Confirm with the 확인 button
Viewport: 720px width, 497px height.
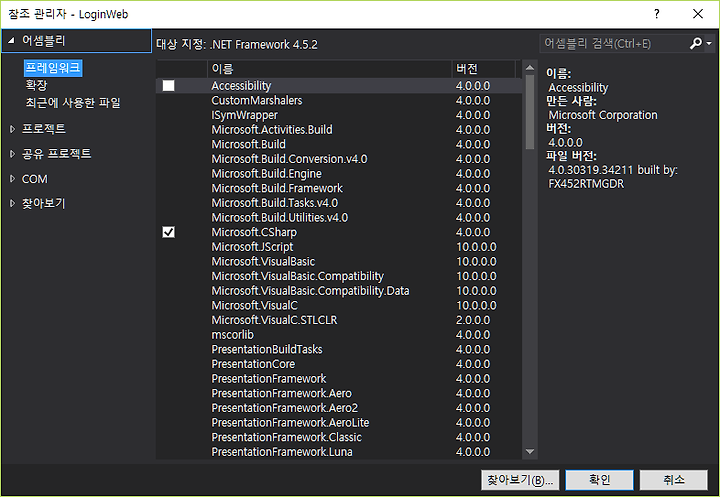point(599,480)
